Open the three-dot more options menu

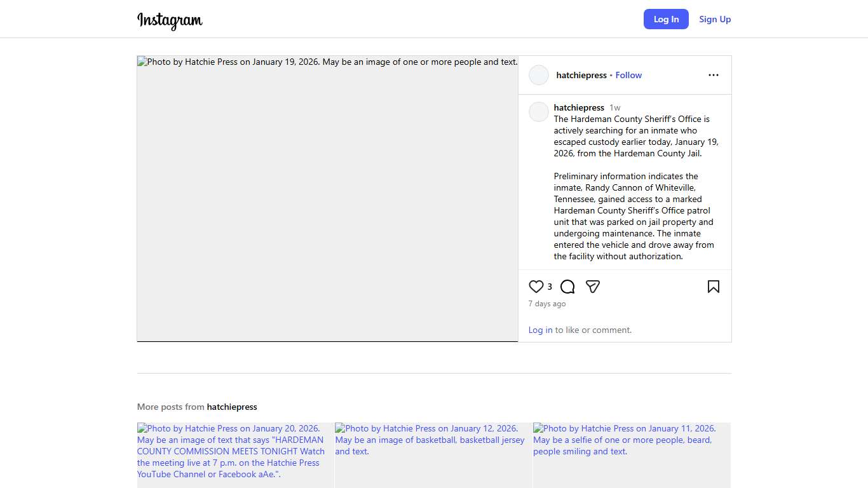(714, 75)
